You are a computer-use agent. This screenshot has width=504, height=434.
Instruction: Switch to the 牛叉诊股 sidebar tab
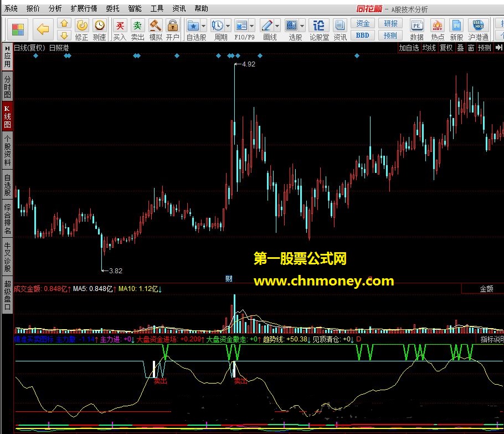[x=7, y=257]
